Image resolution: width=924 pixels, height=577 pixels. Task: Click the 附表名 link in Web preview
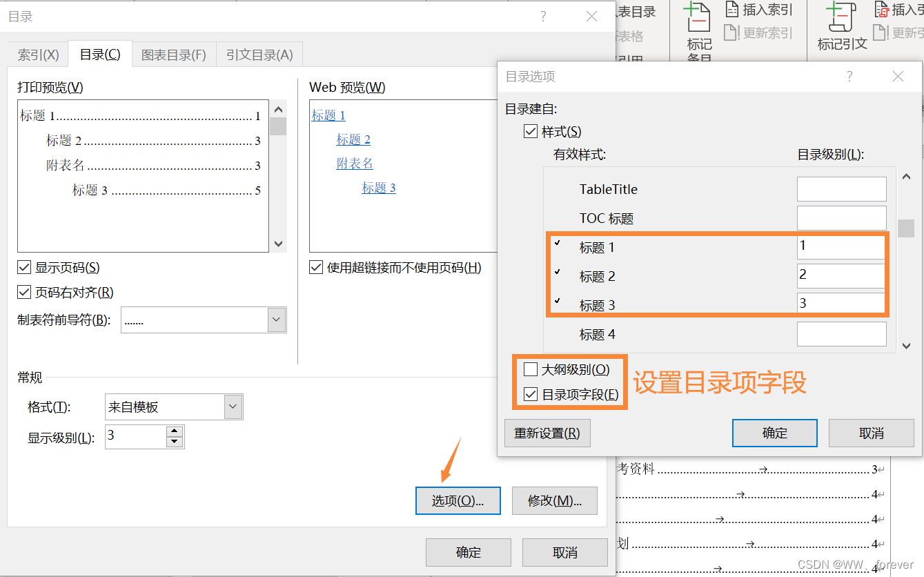(x=355, y=164)
